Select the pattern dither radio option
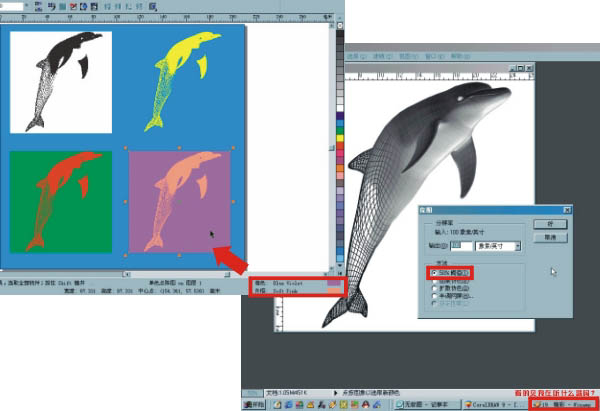The image size is (600, 411). [x=450, y=281]
